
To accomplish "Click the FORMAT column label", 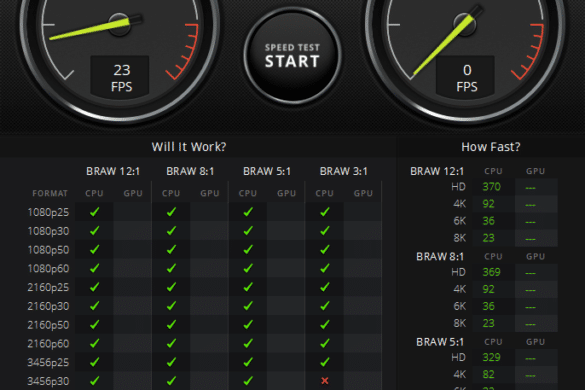I will pos(50,193).
